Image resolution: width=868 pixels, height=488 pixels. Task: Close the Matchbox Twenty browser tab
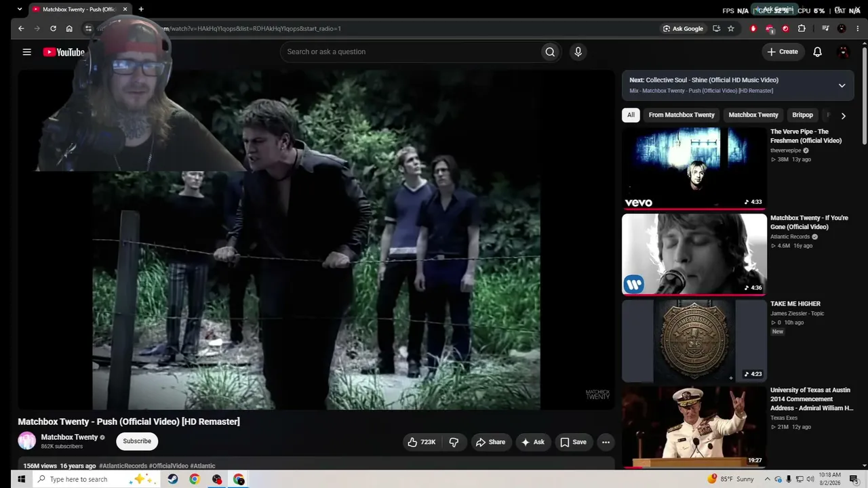pyautogui.click(x=125, y=9)
